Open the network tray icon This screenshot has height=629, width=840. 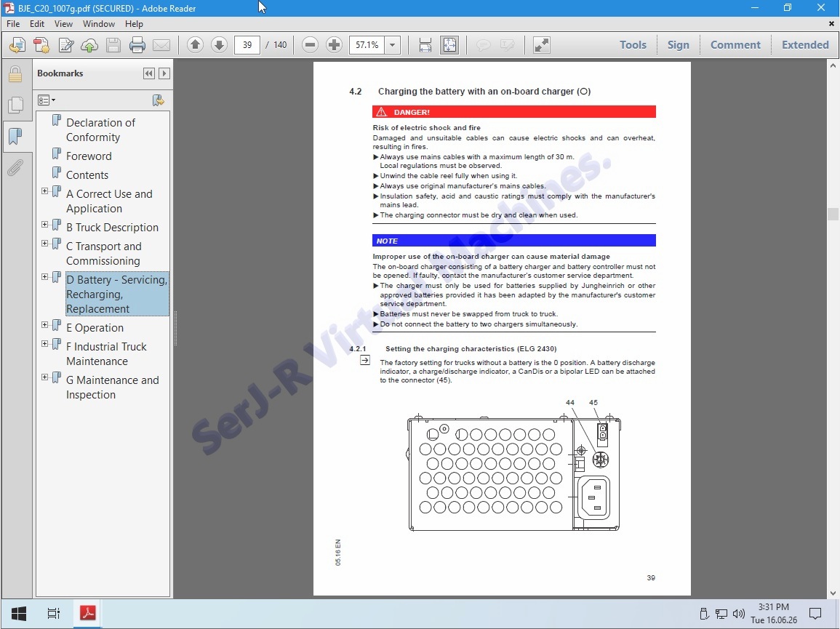(x=721, y=614)
